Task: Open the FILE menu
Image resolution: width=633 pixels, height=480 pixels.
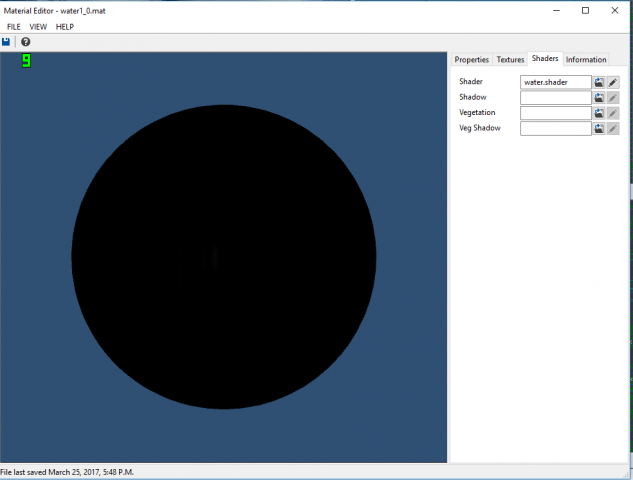Action: pyautogui.click(x=14, y=26)
